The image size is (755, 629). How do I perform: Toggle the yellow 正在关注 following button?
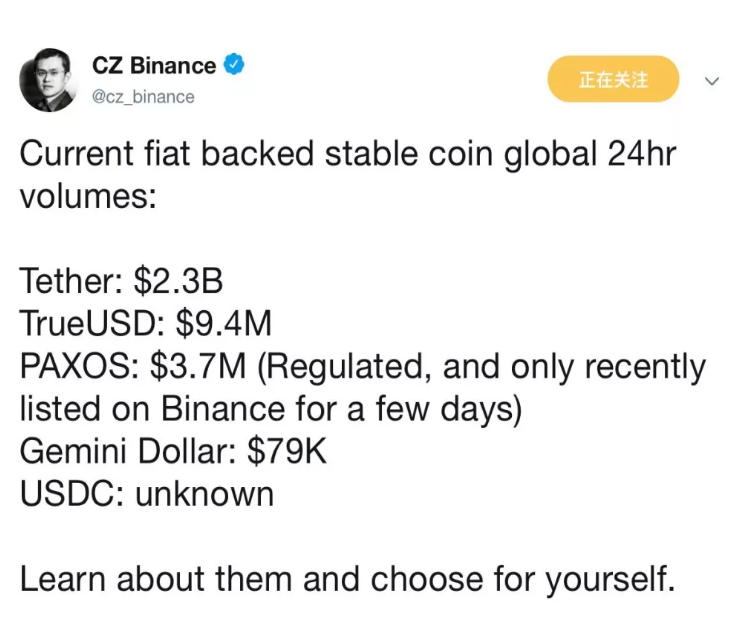tap(613, 79)
